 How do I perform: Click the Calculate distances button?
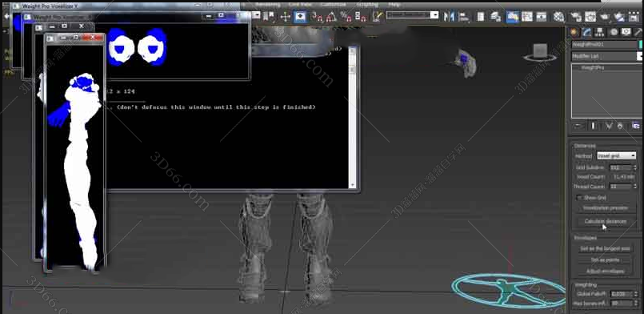click(x=606, y=221)
